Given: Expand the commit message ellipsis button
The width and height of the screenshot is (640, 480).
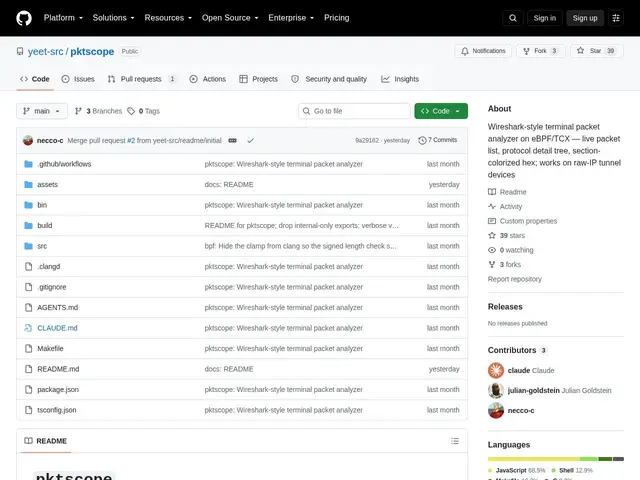Looking at the screenshot, I should [232, 140].
